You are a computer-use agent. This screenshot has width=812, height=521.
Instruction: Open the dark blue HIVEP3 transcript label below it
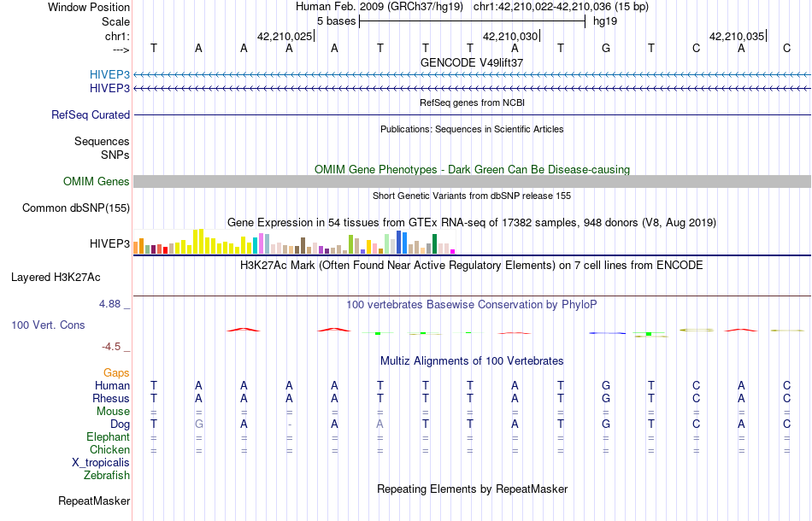[x=109, y=89]
